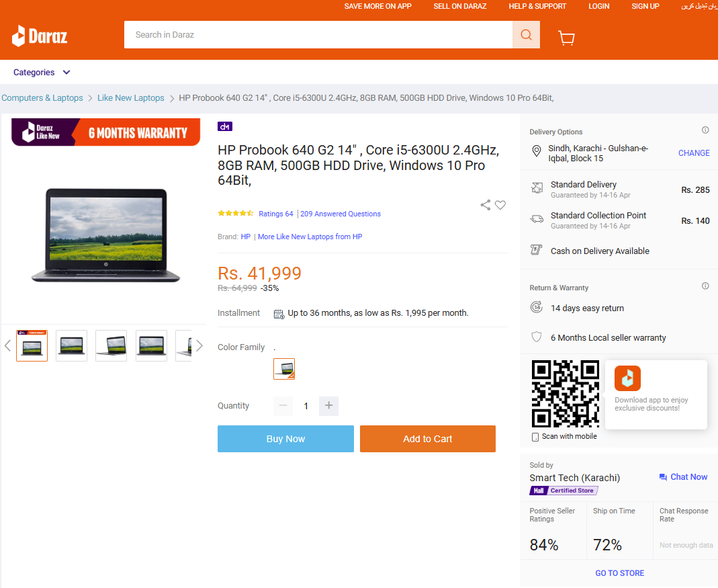Click the 14 days return icon
Screen dimensions: 718x588
537,307
